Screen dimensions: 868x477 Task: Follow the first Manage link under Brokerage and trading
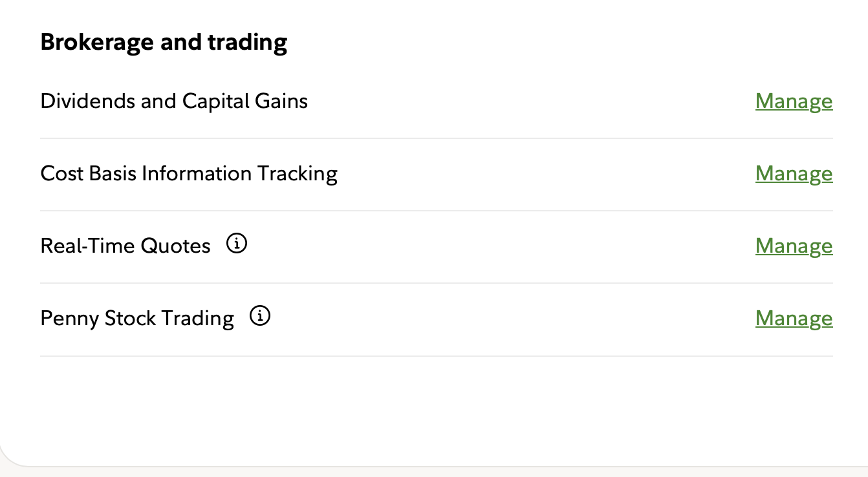tap(794, 101)
